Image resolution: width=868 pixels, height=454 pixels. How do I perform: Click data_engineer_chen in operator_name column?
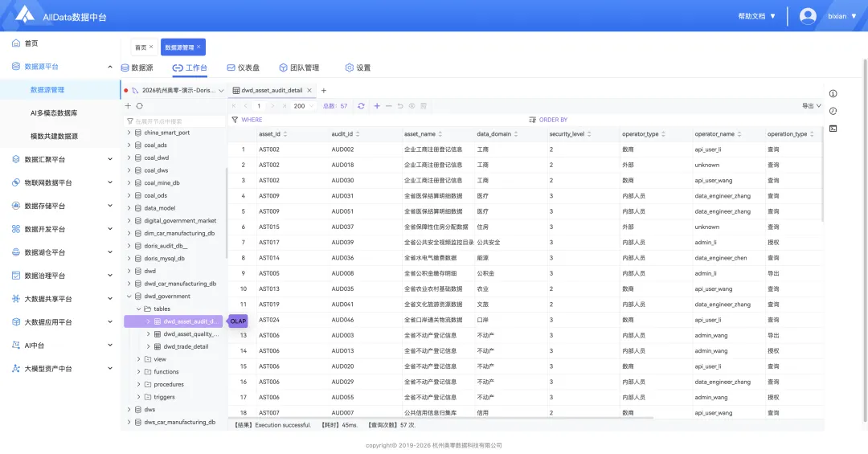[x=721, y=258]
